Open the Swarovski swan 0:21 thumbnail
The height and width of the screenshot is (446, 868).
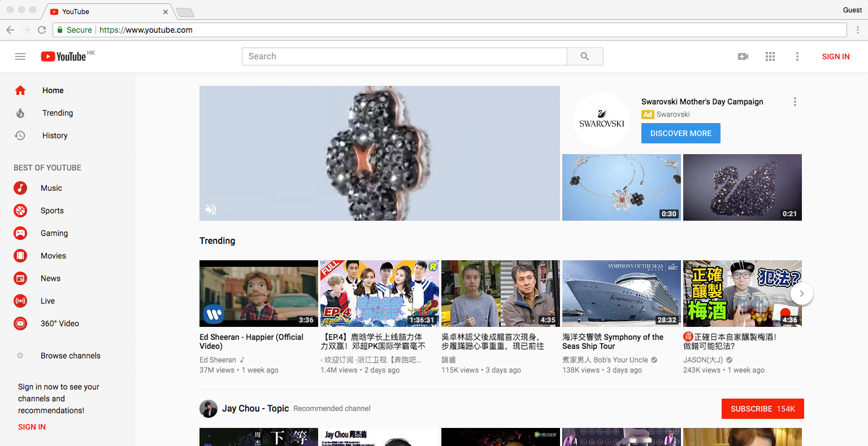point(743,187)
